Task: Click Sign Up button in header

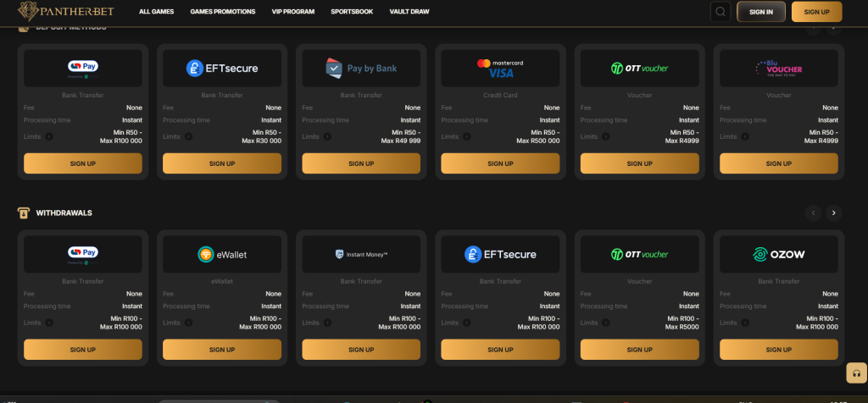Action: 816,12
